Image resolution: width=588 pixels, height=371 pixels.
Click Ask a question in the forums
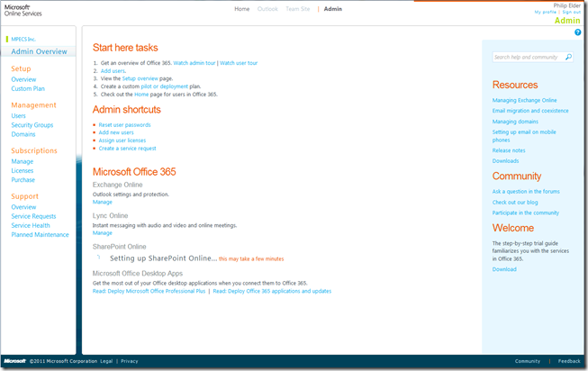[526, 192]
